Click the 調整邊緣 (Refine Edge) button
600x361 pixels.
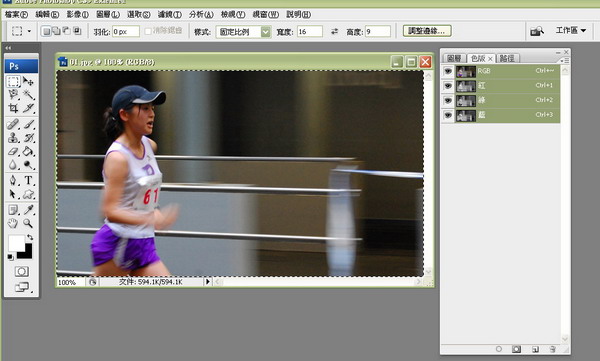click(x=427, y=31)
